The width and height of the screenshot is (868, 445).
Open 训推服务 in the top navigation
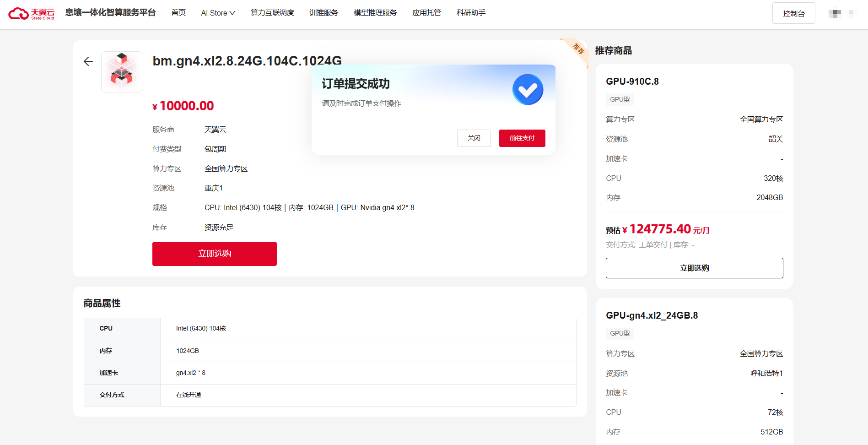coord(323,13)
